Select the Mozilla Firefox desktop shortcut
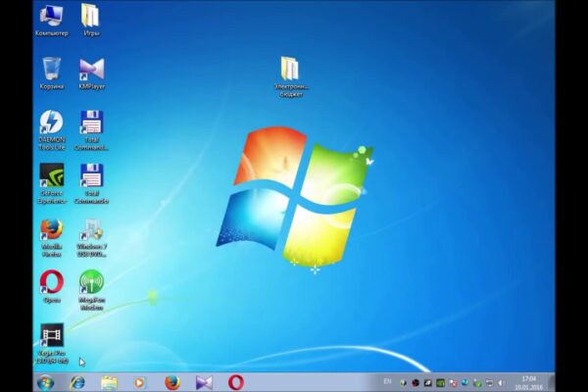The width and height of the screenshot is (588, 392). pyautogui.click(x=51, y=231)
